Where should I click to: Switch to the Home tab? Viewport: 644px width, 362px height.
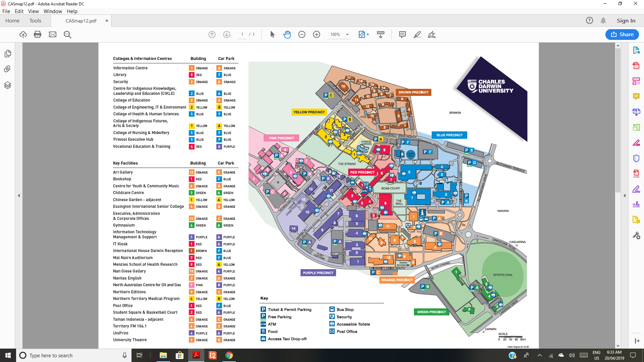[x=12, y=21]
